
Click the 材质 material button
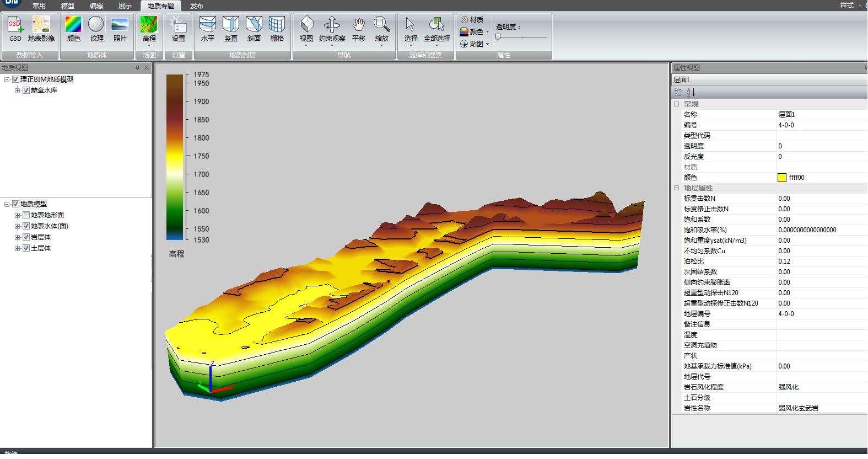coord(472,20)
